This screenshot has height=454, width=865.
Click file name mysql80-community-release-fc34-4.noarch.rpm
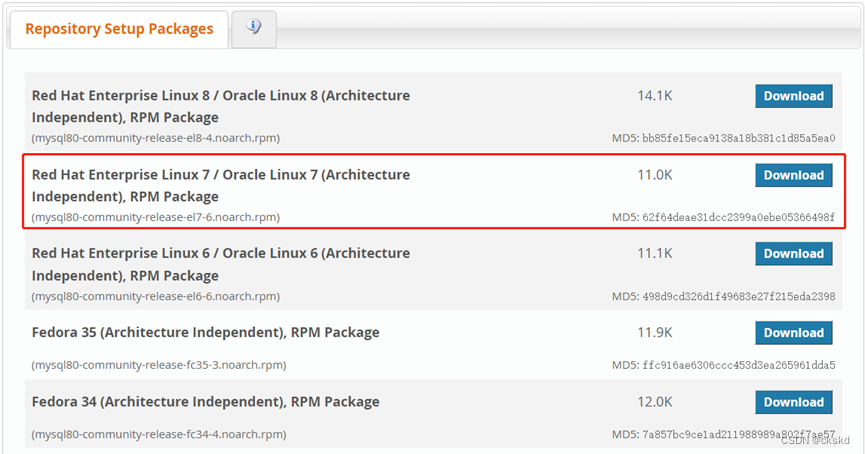159,434
